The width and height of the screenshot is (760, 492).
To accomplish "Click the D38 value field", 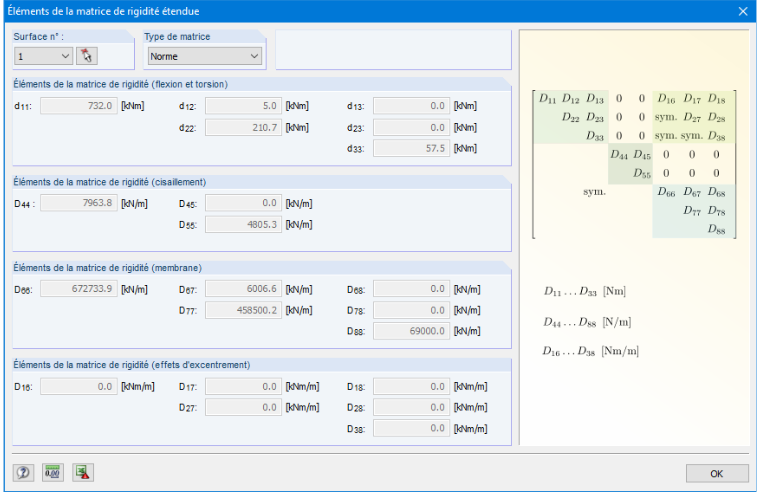I will (412, 429).
